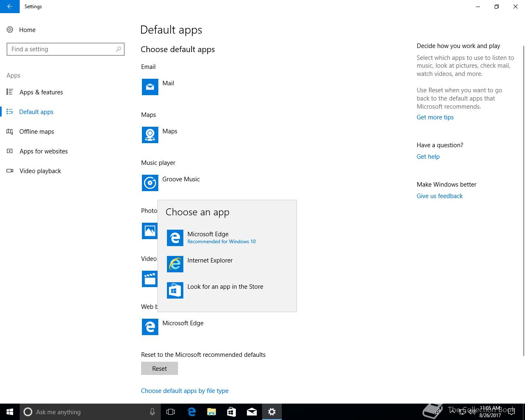This screenshot has width=525, height=420.
Task: Launch Edge from the taskbar
Action: point(192,412)
